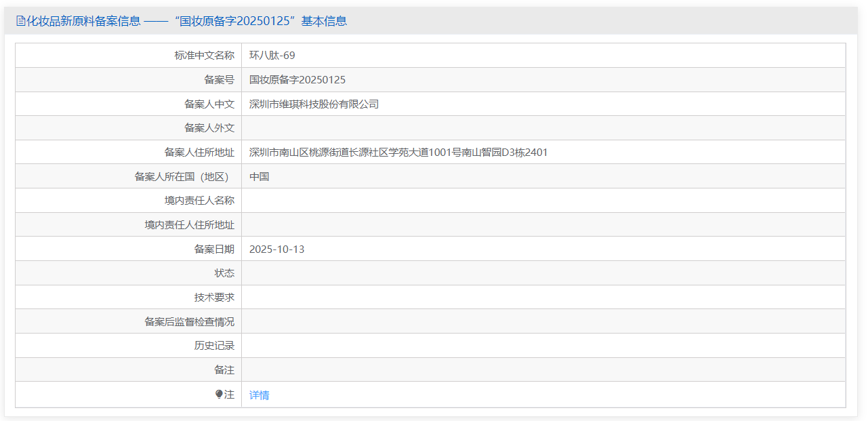Click the 备案号 text 国妆原备字20250125
868x421 pixels.
(x=297, y=79)
